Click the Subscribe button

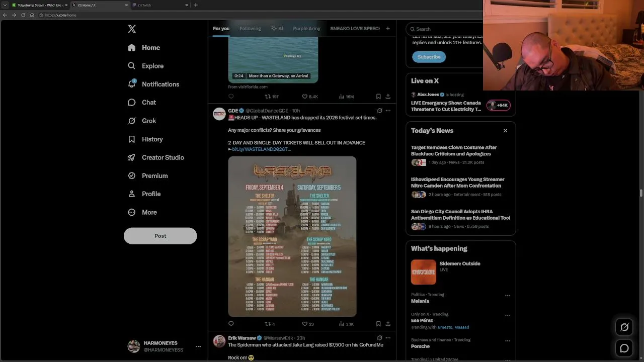(429, 57)
